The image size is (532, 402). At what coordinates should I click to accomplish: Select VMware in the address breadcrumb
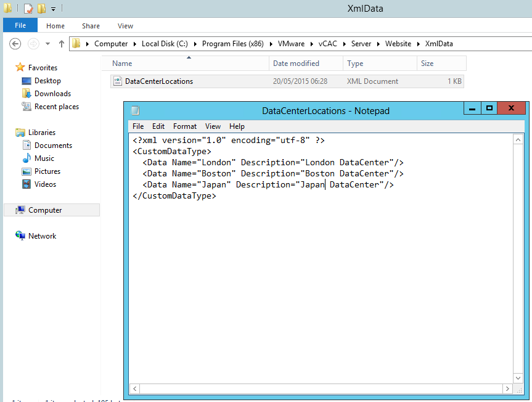click(291, 44)
